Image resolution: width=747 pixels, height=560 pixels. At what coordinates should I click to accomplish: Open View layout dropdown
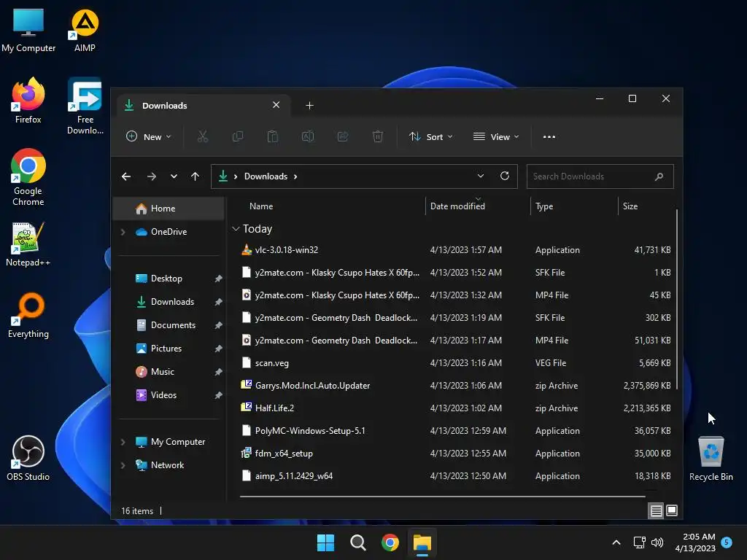[496, 137]
